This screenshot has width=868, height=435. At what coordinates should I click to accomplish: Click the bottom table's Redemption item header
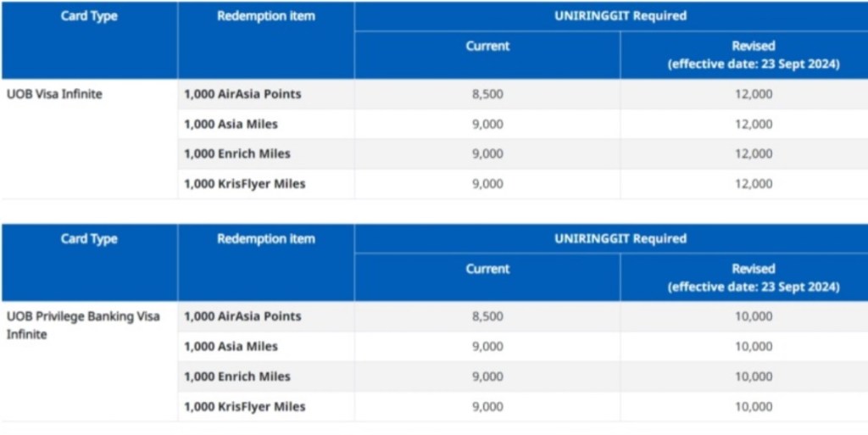coord(265,239)
